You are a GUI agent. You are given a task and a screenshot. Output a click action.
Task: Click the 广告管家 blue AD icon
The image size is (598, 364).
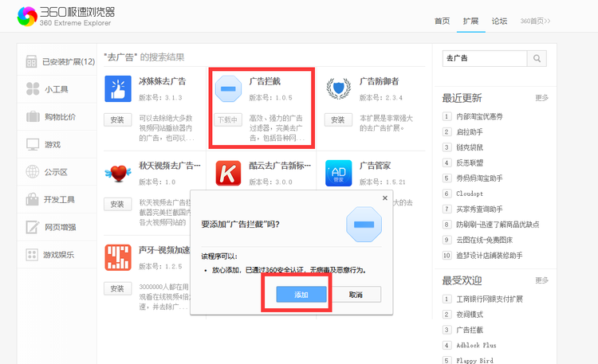[338, 172]
